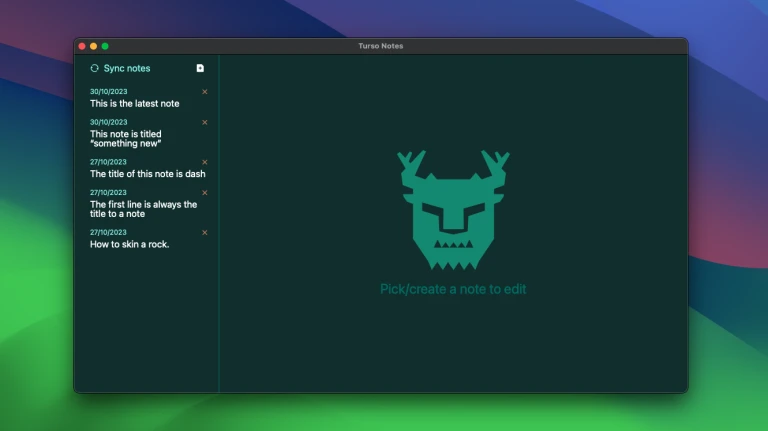
Task: Delete the note "This is the latest note"
Action: [205, 92]
